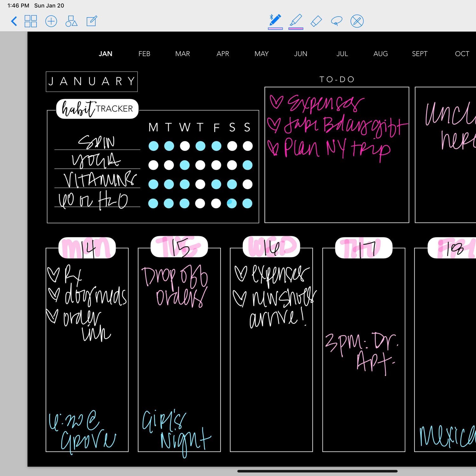Switch to the MAY month tab
Viewport: 476px width, 476px height.
[261, 54]
